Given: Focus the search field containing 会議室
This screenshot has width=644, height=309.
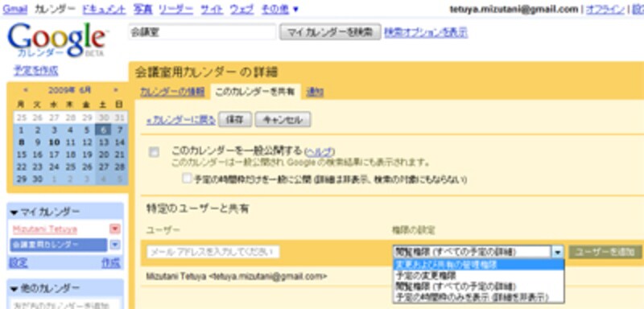Looking at the screenshot, I should tap(202, 32).
